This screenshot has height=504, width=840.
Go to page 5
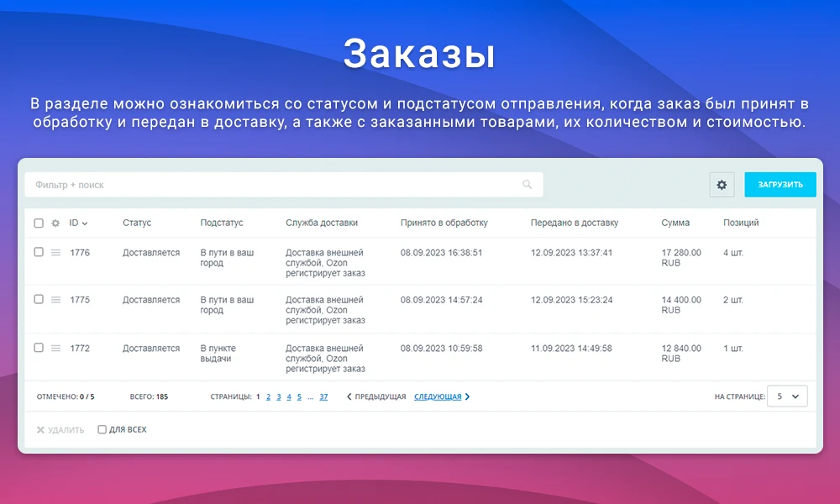tap(299, 396)
